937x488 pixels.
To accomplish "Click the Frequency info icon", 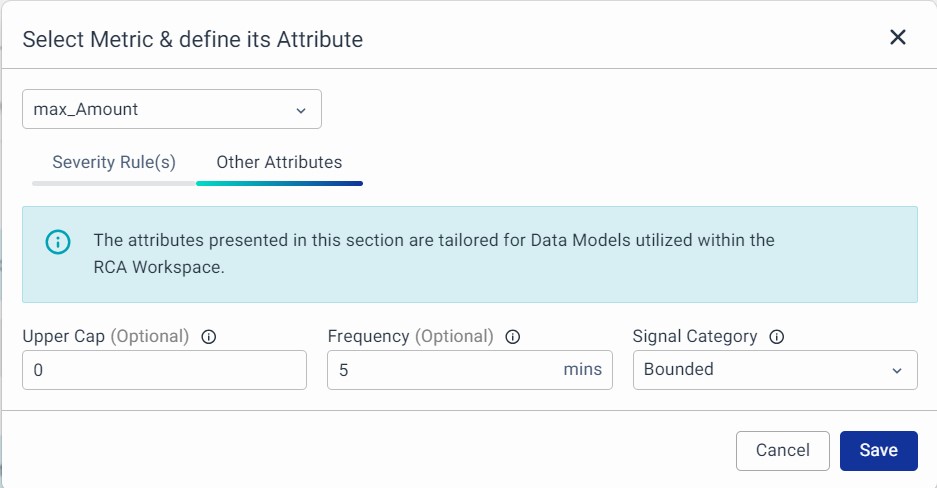I will (513, 337).
